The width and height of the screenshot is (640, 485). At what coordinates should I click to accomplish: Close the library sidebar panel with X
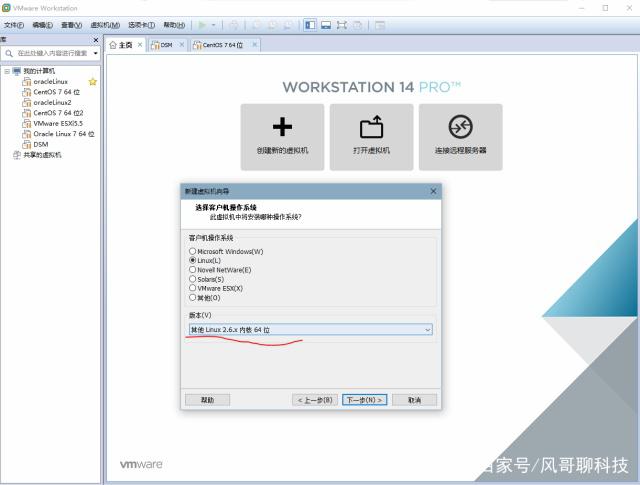coord(96,40)
